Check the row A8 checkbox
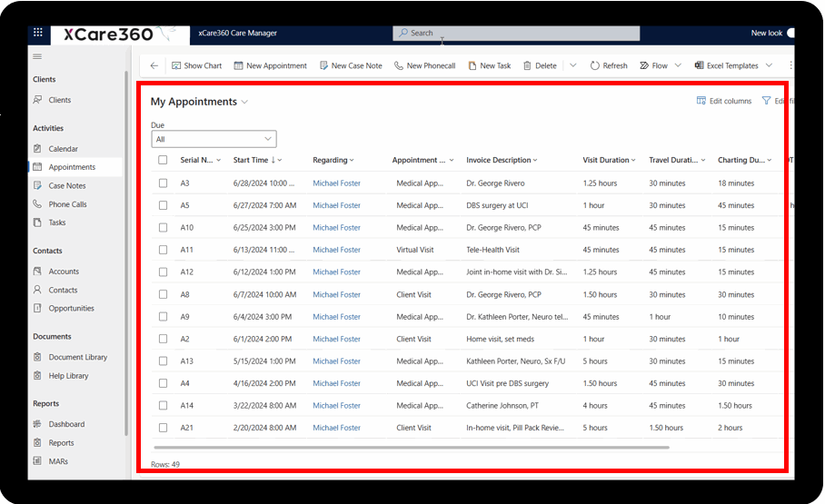The width and height of the screenshot is (825, 504). pos(164,294)
